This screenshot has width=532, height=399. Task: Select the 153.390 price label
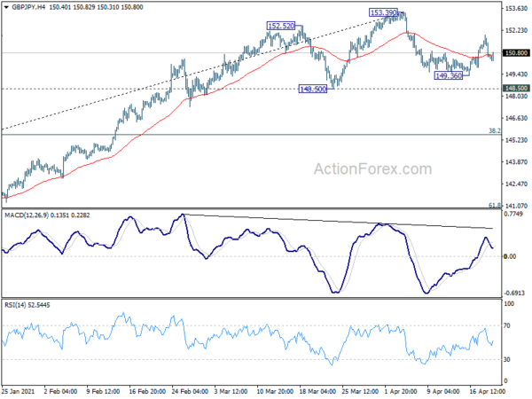383,13
